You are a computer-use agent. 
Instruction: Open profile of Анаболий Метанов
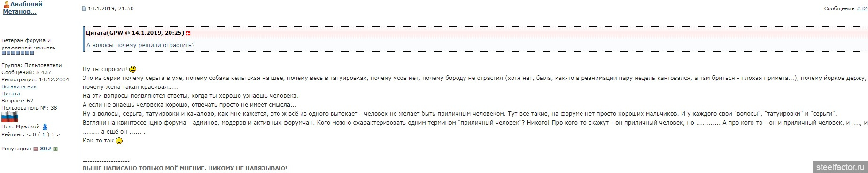[22, 8]
